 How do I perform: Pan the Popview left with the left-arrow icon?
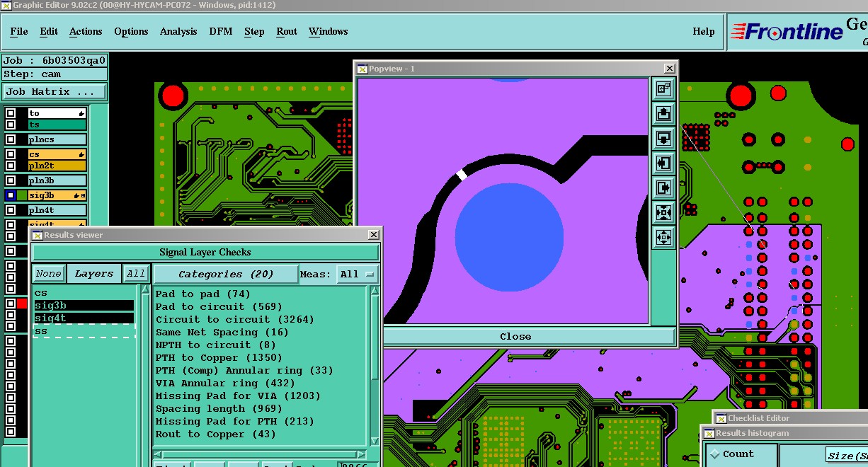(663, 163)
